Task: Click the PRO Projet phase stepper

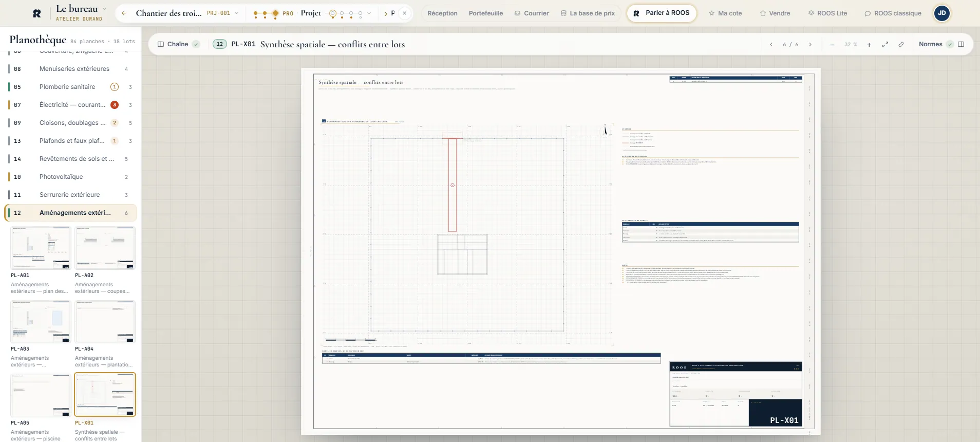Action: (309, 13)
